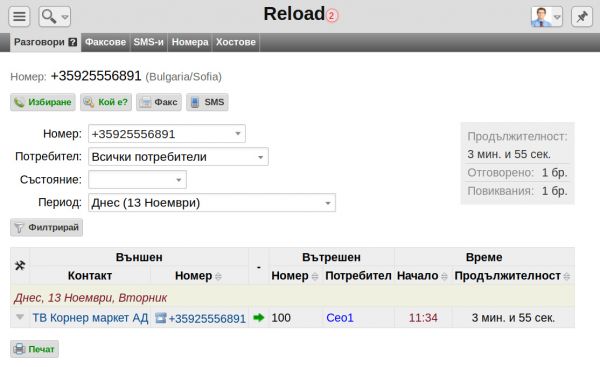Image resolution: width=600 pixels, height=367 pixels.
Task: Click the green incoming call arrow
Action: pos(259,317)
